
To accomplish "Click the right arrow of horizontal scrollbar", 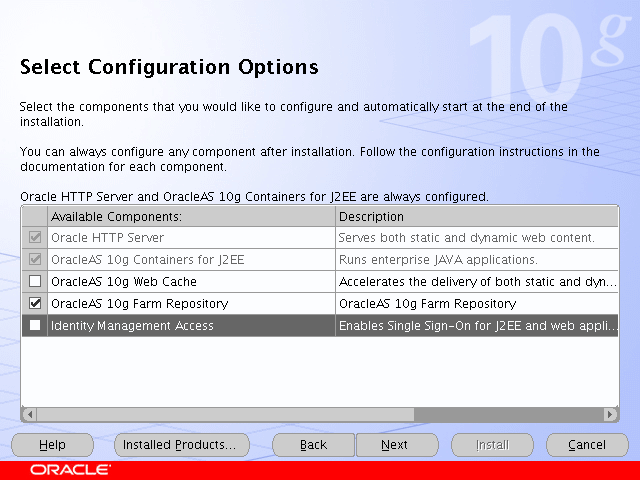I will (610, 414).
